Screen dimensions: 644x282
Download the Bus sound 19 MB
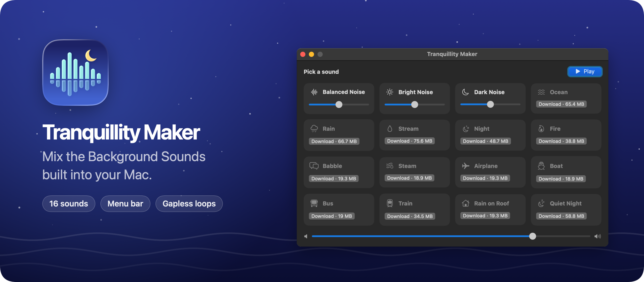(x=332, y=216)
